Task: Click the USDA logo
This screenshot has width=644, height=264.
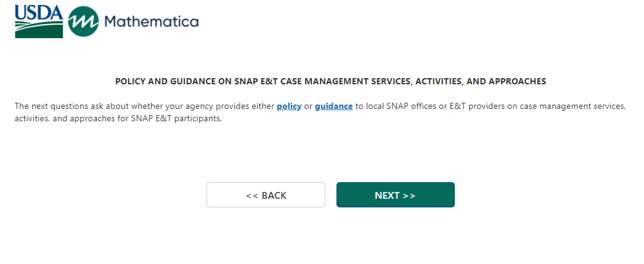Action: (39, 22)
